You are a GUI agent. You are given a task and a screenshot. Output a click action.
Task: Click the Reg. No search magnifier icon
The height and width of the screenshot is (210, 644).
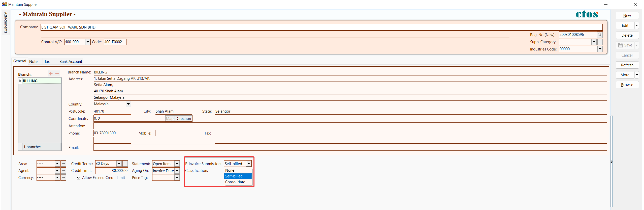[x=599, y=35]
